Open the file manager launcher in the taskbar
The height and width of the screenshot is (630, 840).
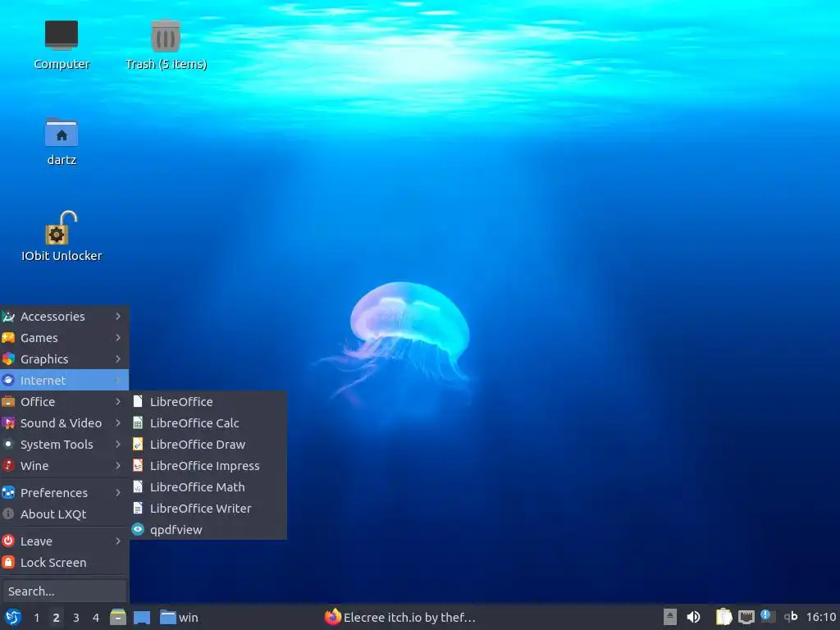point(118,617)
